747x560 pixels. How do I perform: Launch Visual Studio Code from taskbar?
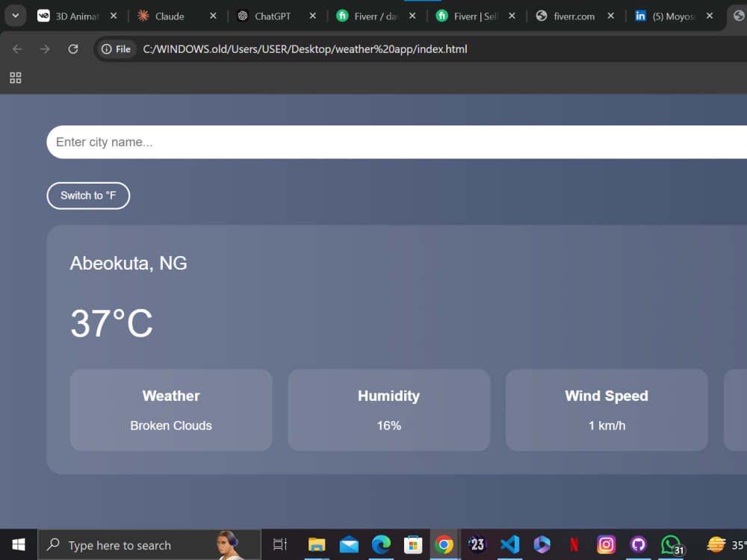pos(509,544)
